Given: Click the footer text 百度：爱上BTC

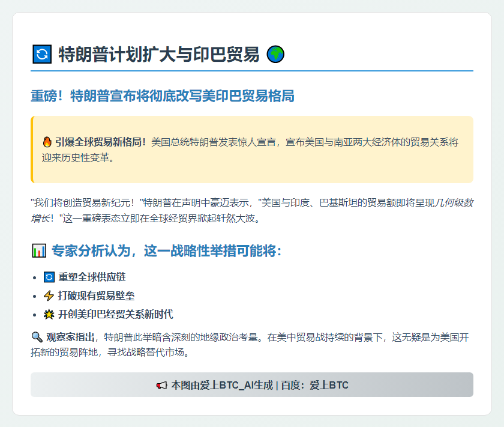Looking at the screenshot, I should coord(314,385).
